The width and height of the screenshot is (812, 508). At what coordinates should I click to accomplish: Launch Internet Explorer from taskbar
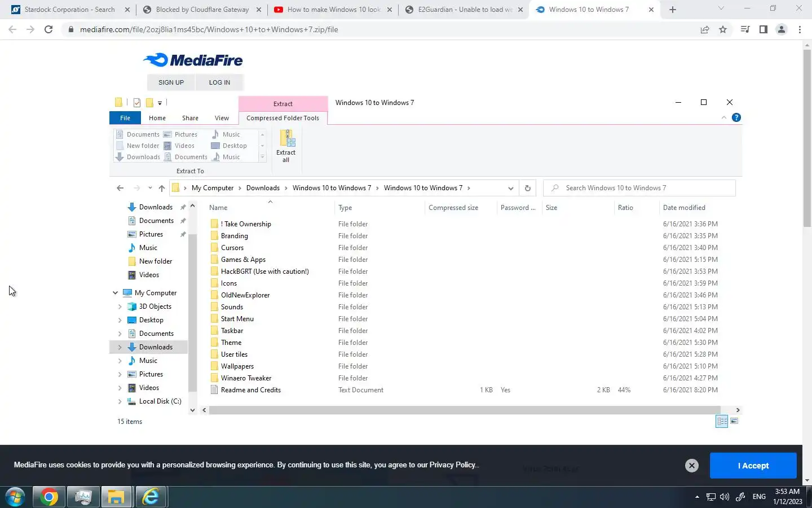pyautogui.click(x=151, y=497)
